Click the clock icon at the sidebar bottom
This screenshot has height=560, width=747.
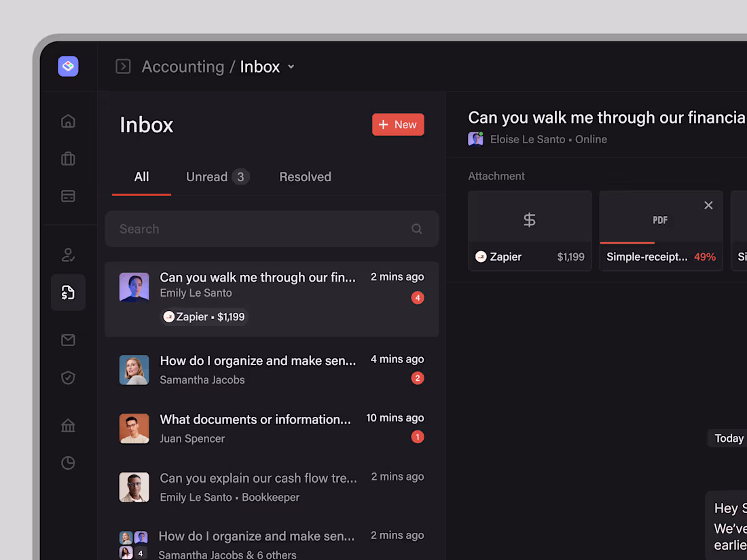coord(68,462)
